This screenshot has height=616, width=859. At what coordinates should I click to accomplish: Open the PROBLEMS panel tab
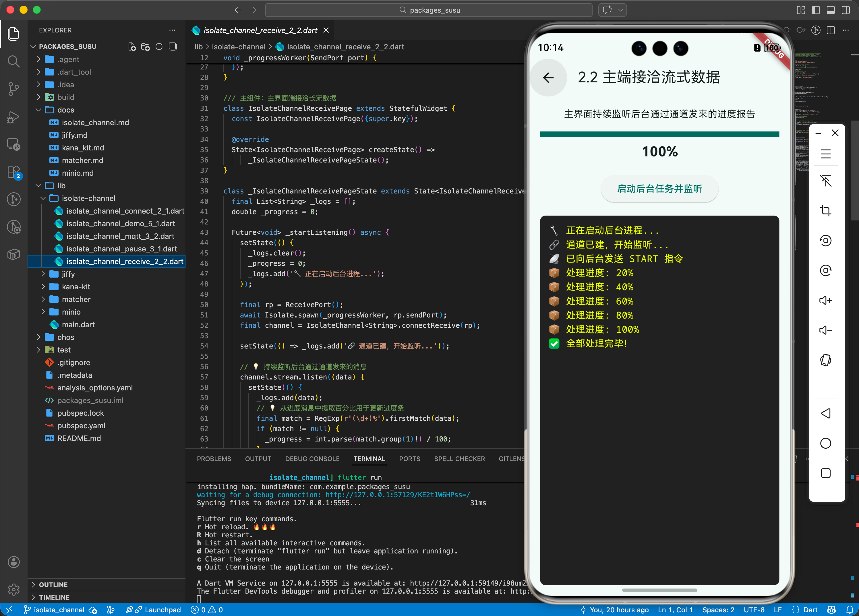pyautogui.click(x=214, y=458)
